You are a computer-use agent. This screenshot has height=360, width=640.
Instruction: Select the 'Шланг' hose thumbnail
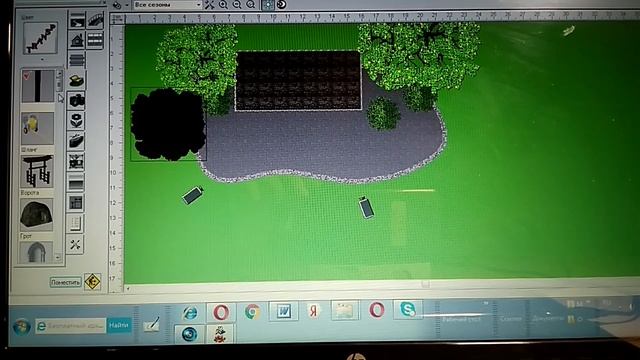(x=38, y=129)
